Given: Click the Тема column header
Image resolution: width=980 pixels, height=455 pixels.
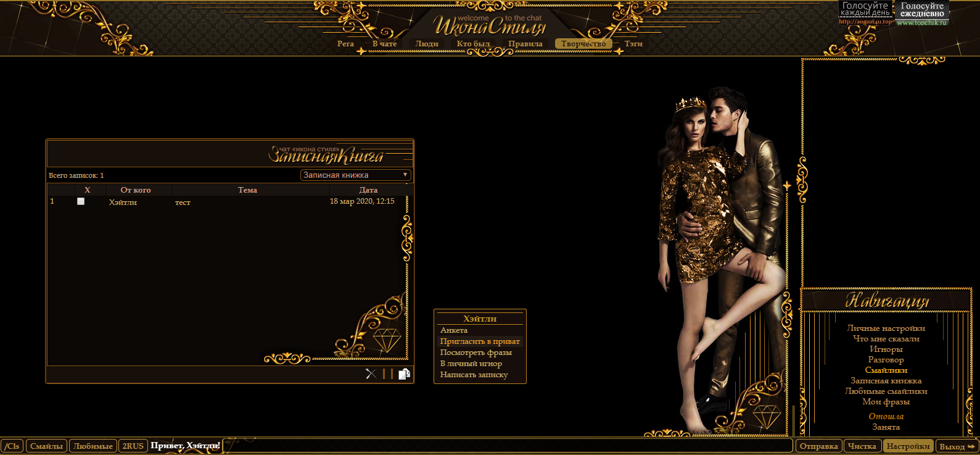Looking at the screenshot, I should [247, 190].
